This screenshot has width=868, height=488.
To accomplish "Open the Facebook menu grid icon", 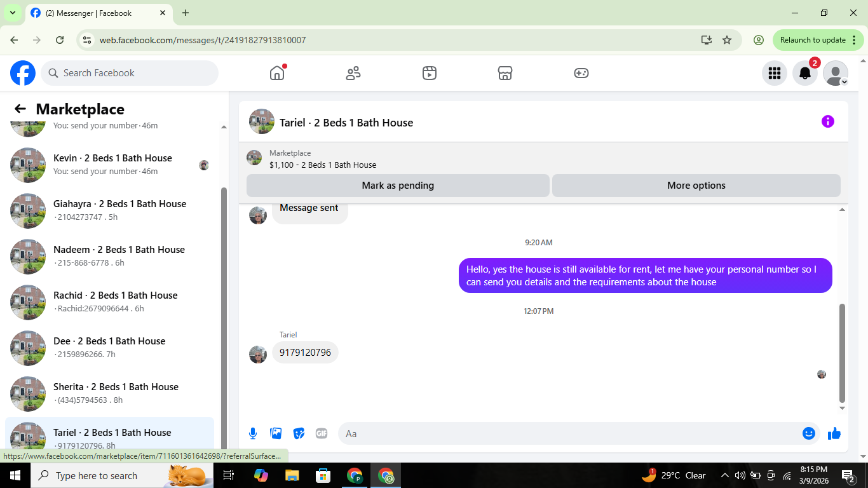I will click(775, 73).
